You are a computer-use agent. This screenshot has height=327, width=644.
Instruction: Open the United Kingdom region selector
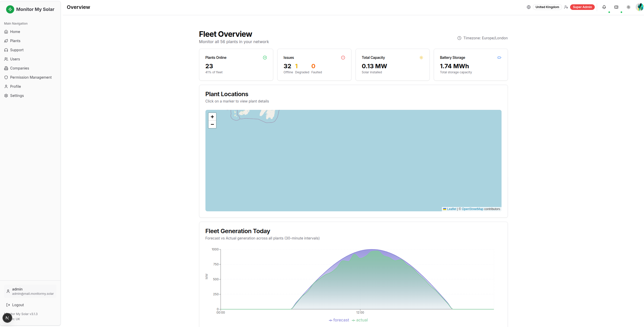coord(547,7)
